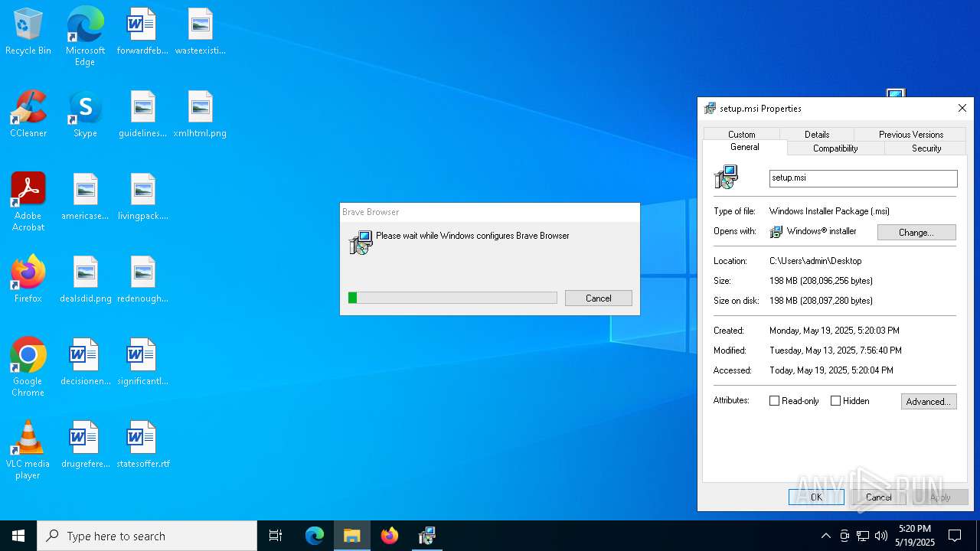This screenshot has width=980, height=551.
Task: Open the notification action center
Action: [x=955, y=536]
